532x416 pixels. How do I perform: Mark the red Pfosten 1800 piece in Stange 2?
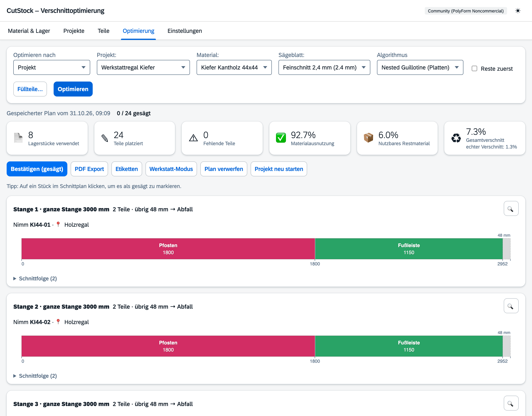pyautogui.click(x=168, y=346)
